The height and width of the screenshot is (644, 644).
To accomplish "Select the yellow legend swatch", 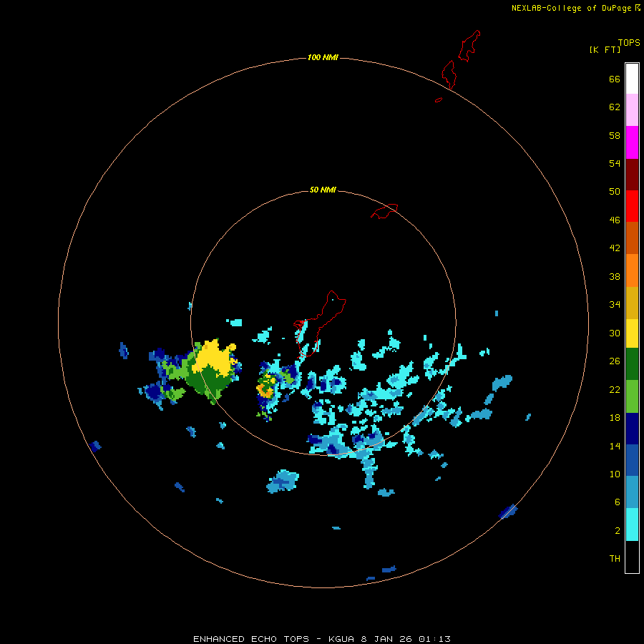I will tap(632, 333).
